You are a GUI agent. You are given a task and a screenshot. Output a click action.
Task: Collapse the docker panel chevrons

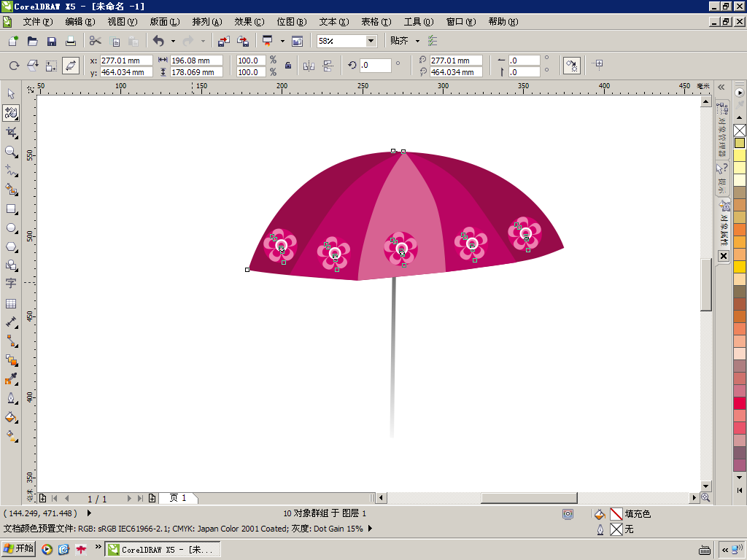point(721,87)
